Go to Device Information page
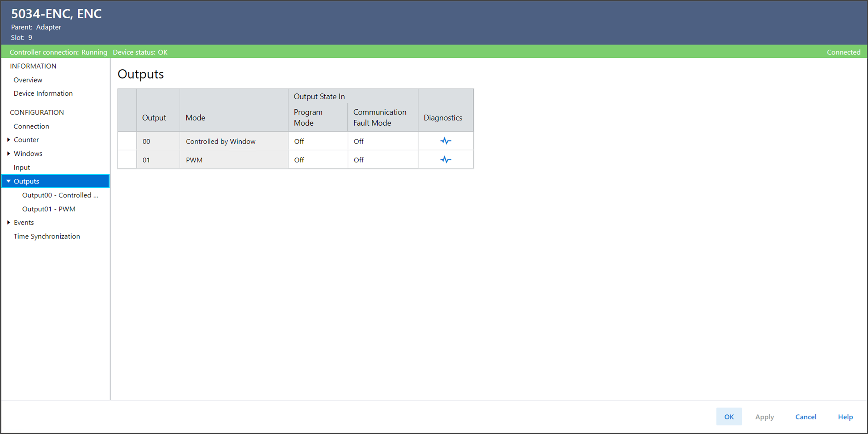 point(43,93)
